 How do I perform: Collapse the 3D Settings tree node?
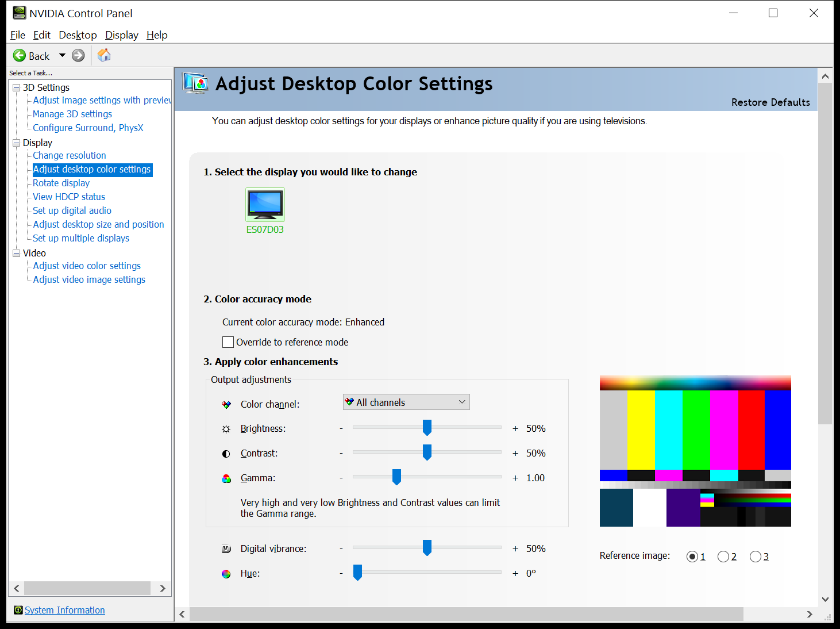point(17,87)
